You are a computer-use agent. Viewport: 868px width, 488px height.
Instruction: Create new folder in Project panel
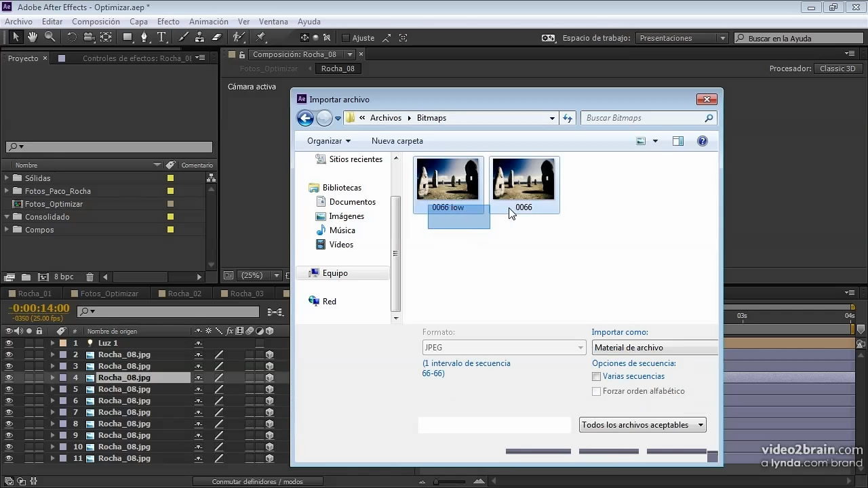coord(26,277)
